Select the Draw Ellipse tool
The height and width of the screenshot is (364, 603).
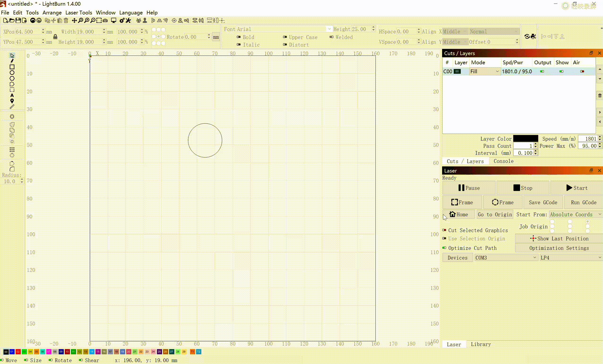click(12, 73)
